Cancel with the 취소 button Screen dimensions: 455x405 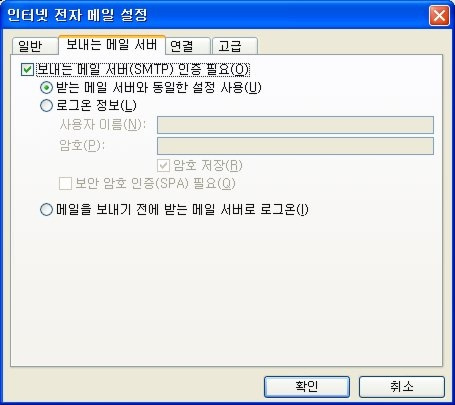(x=402, y=387)
